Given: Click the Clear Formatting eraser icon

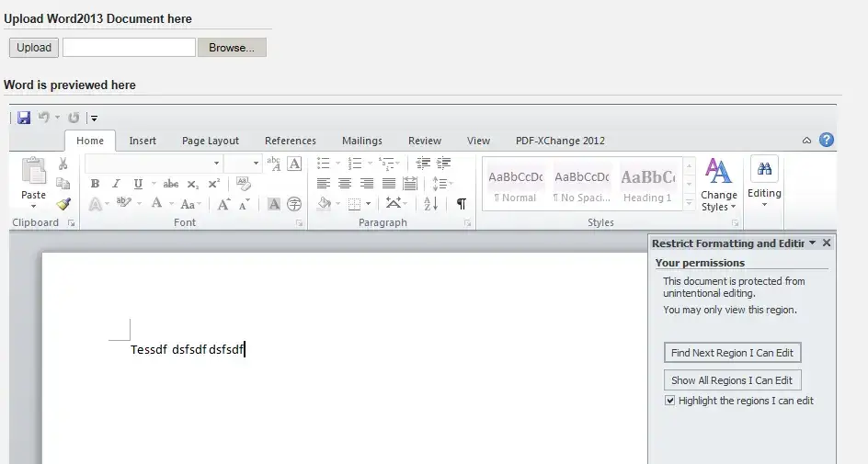Looking at the screenshot, I should (243, 183).
